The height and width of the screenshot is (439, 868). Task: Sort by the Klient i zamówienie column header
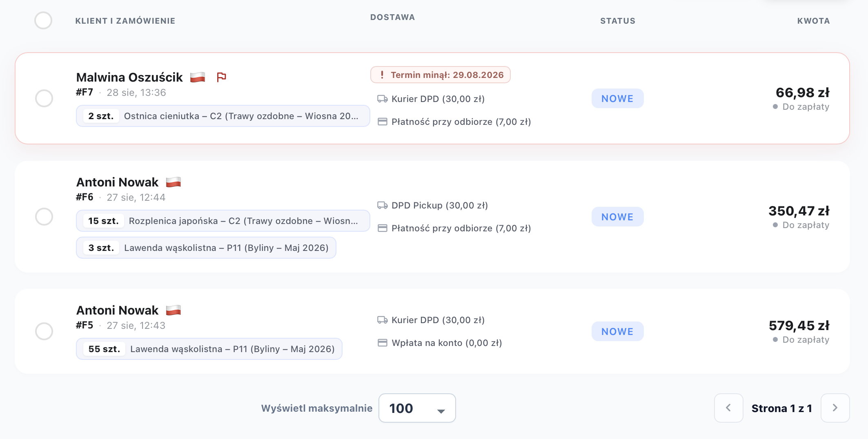[x=125, y=21]
